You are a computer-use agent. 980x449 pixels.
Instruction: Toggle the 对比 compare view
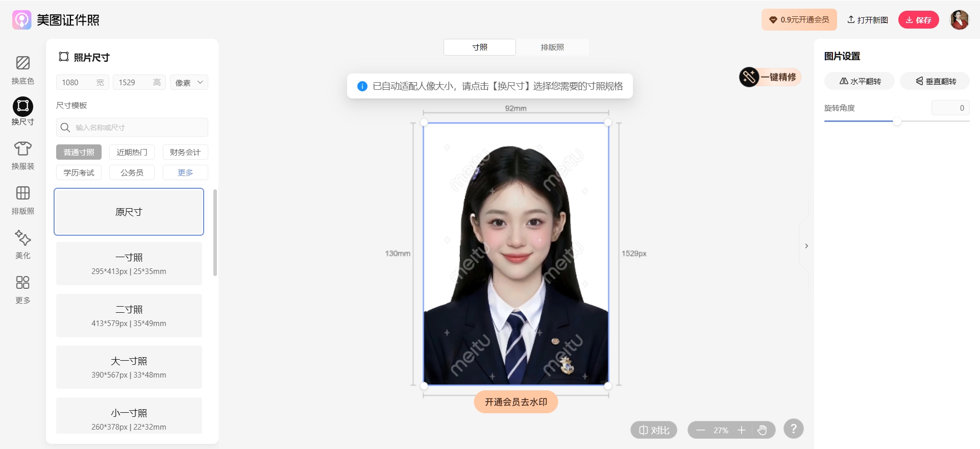click(x=654, y=430)
